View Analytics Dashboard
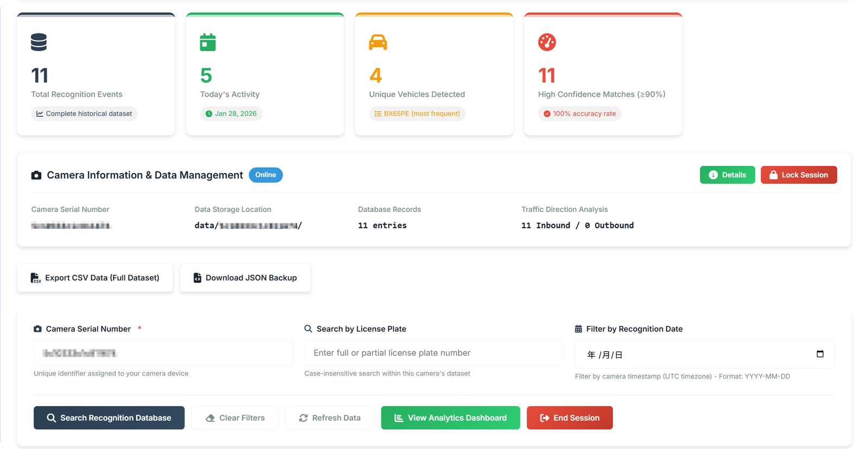 coord(450,418)
